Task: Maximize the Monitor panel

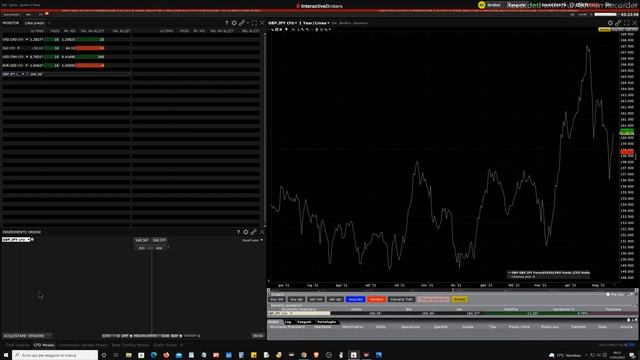Action: (254, 23)
